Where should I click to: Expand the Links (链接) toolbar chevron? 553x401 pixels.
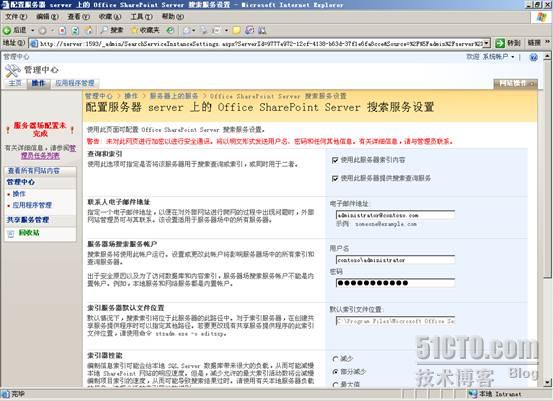547,42
